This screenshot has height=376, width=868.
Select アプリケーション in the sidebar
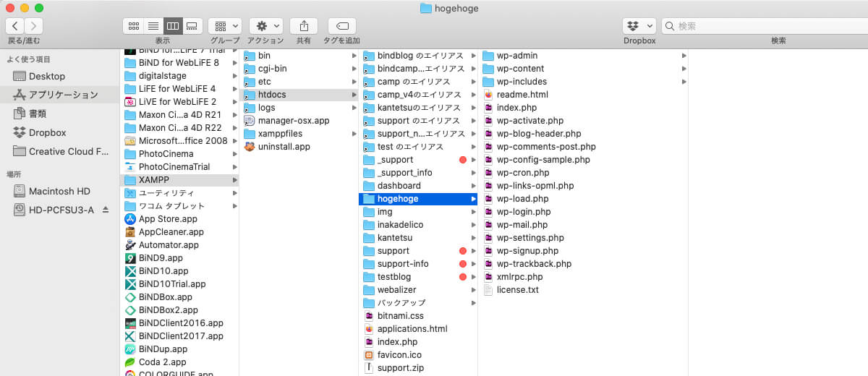[x=59, y=95]
